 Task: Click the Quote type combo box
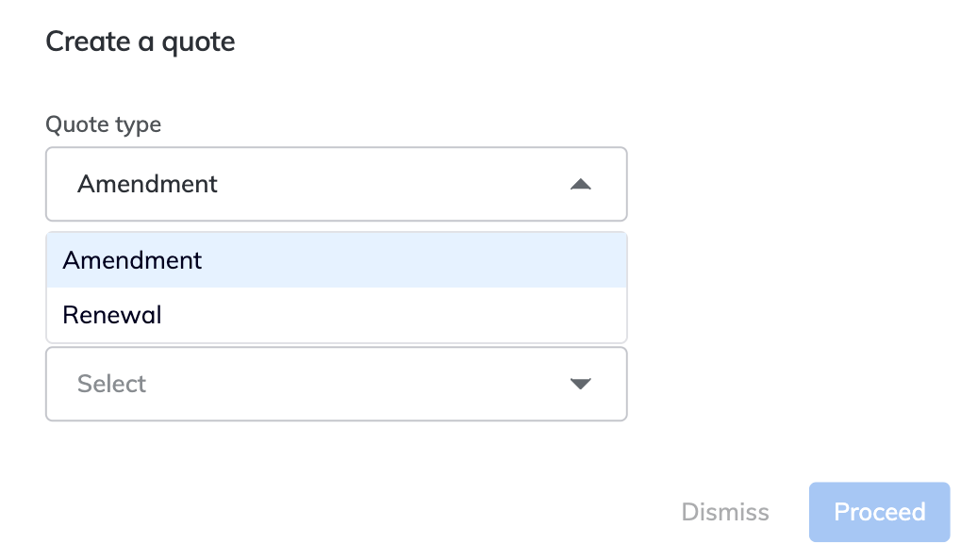(336, 184)
